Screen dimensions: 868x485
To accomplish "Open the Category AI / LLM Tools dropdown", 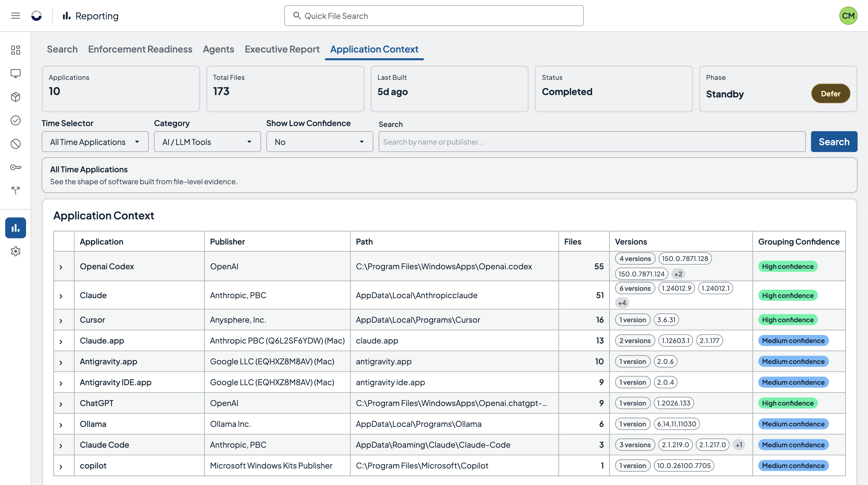I will coord(207,142).
